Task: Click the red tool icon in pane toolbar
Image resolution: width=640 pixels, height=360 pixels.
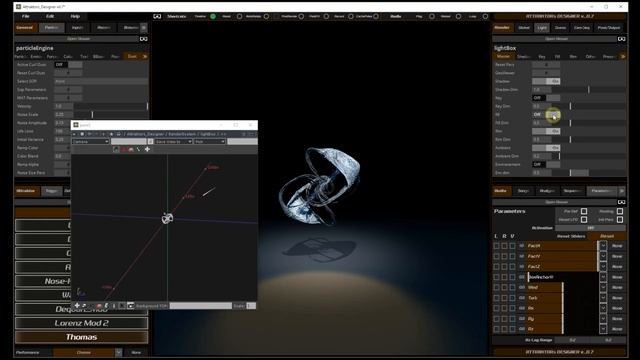Action: [x=124, y=149]
